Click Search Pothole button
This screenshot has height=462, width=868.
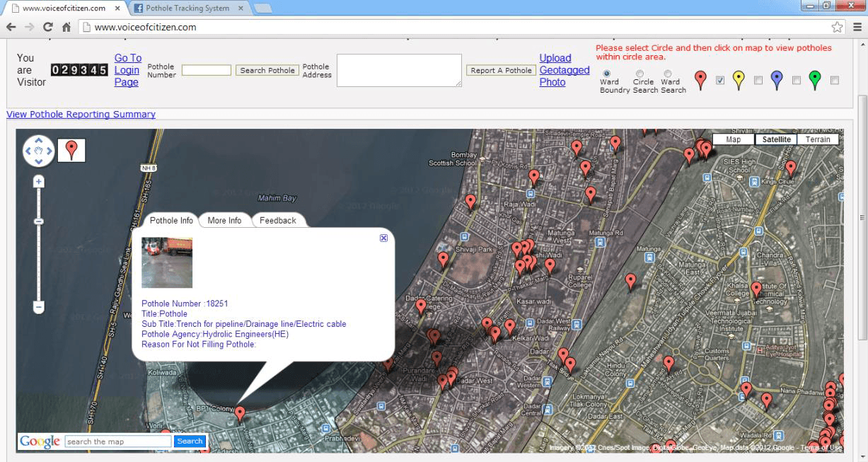click(267, 70)
